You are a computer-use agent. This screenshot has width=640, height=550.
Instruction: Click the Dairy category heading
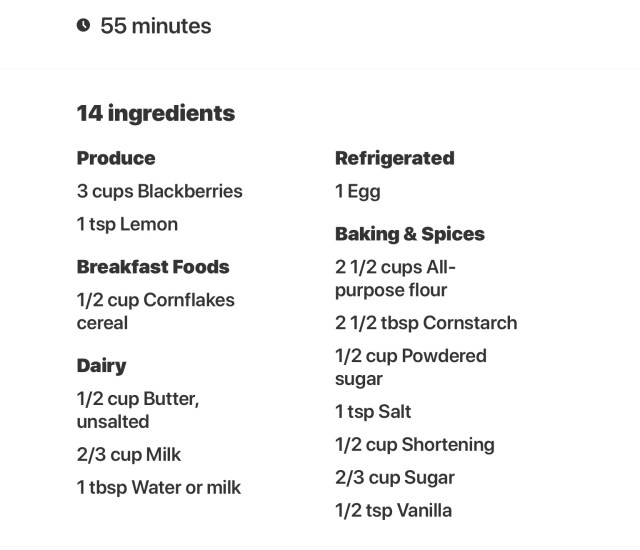101,365
